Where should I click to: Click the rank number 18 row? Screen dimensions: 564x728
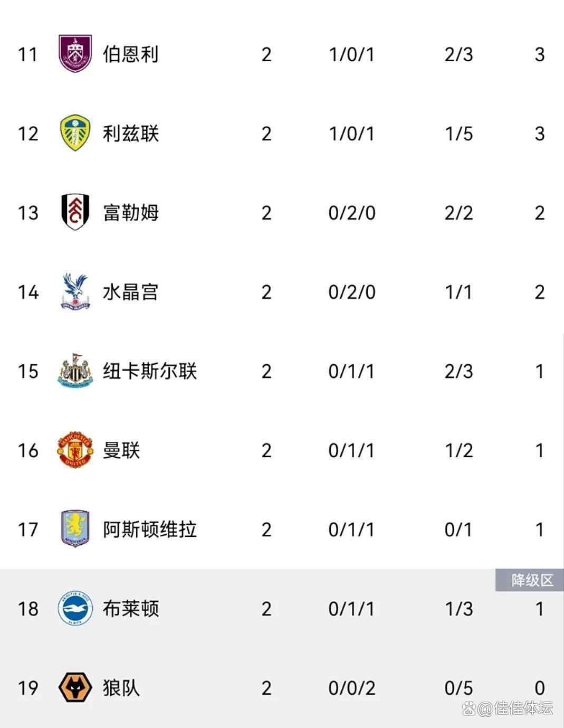[282, 609]
